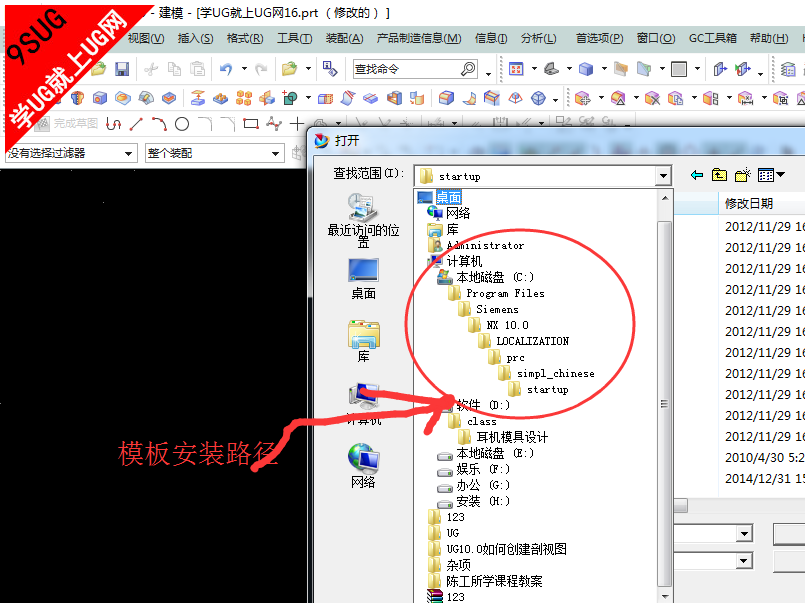Open the 工具(T) menu

[295, 38]
